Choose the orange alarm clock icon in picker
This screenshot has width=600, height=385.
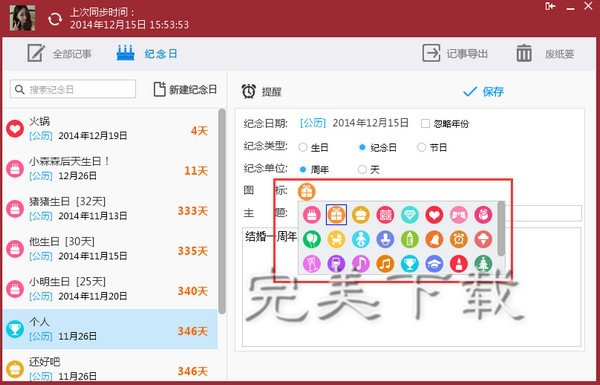pyautogui.click(x=459, y=239)
